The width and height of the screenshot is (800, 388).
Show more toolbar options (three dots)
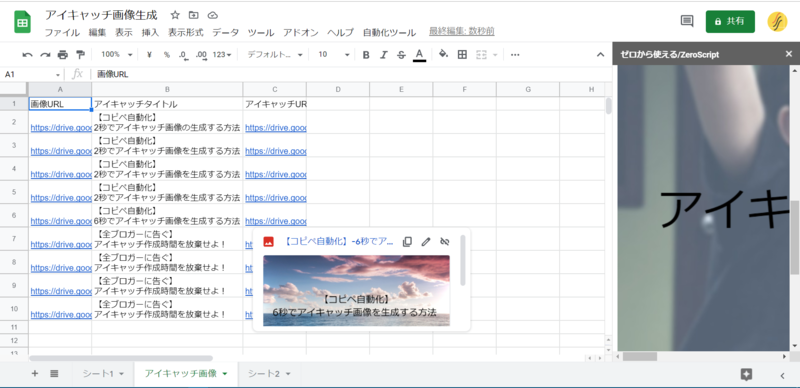pos(515,55)
